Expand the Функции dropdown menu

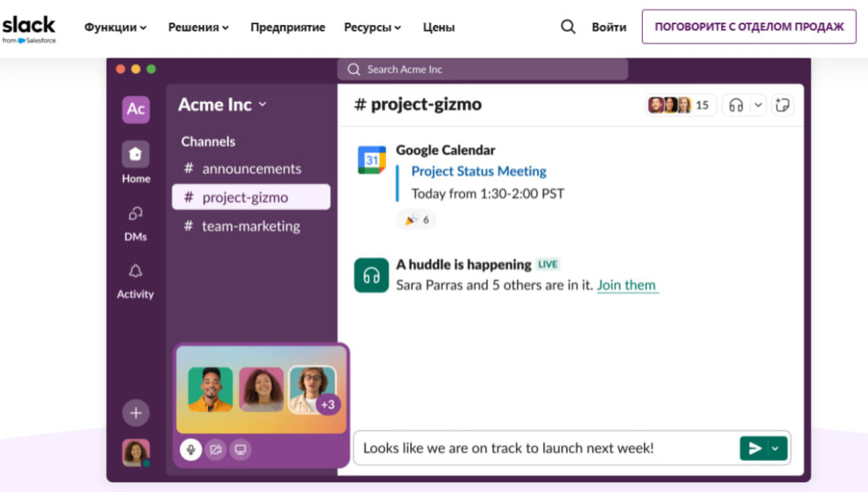(x=115, y=27)
